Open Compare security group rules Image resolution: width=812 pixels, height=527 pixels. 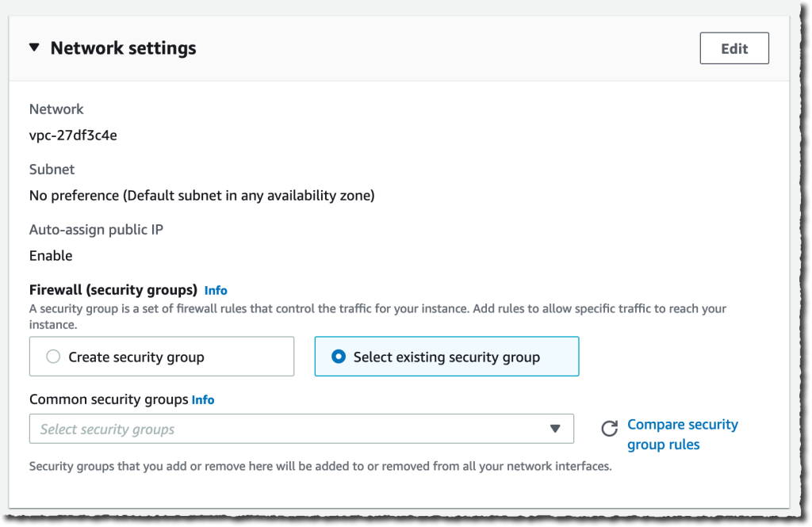pos(682,433)
